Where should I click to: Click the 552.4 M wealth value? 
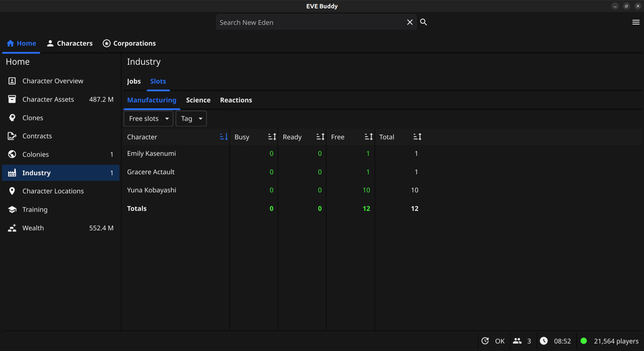[x=101, y=228]
